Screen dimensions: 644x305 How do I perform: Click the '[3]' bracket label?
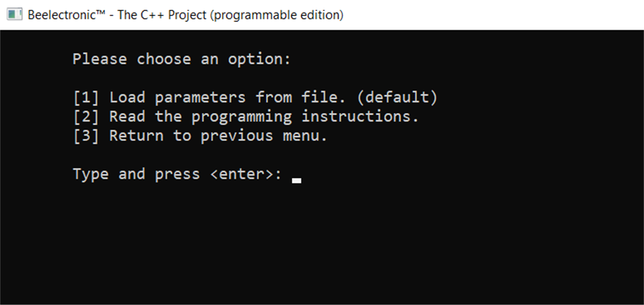click(85, 136)
